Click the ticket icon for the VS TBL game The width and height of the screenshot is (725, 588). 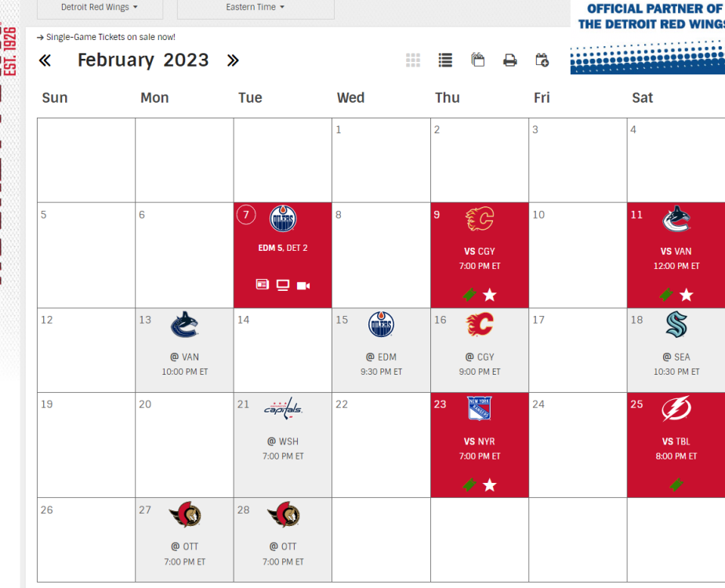click(x=676, y=485)
